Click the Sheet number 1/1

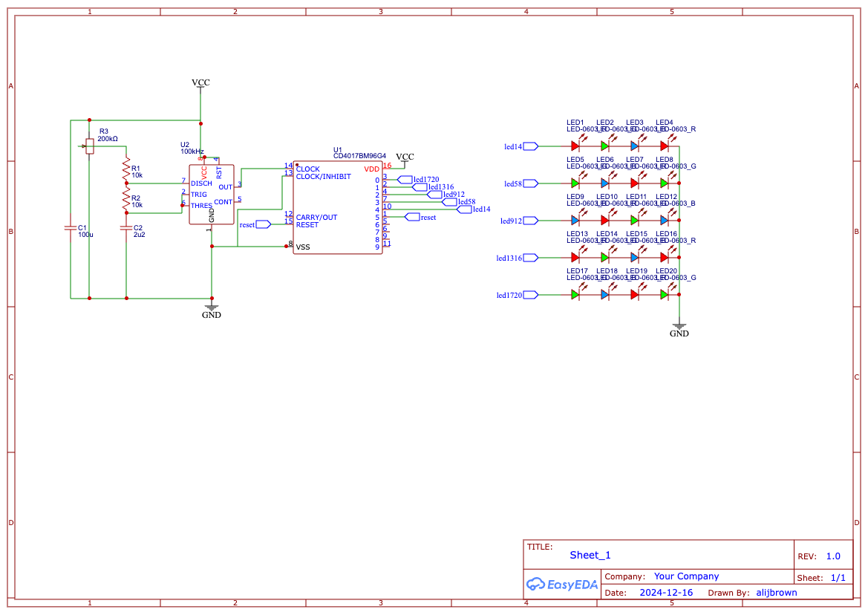coord(838,578)
